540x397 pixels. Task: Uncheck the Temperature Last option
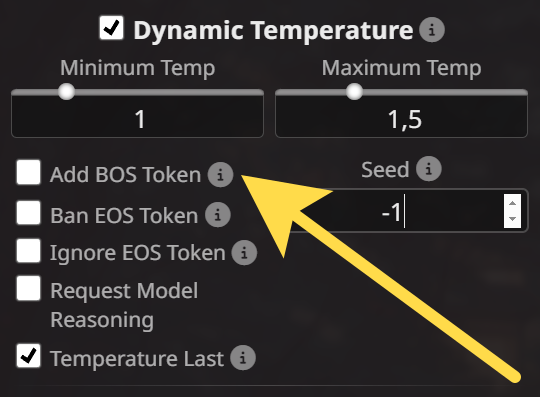(x=28, y=355)
